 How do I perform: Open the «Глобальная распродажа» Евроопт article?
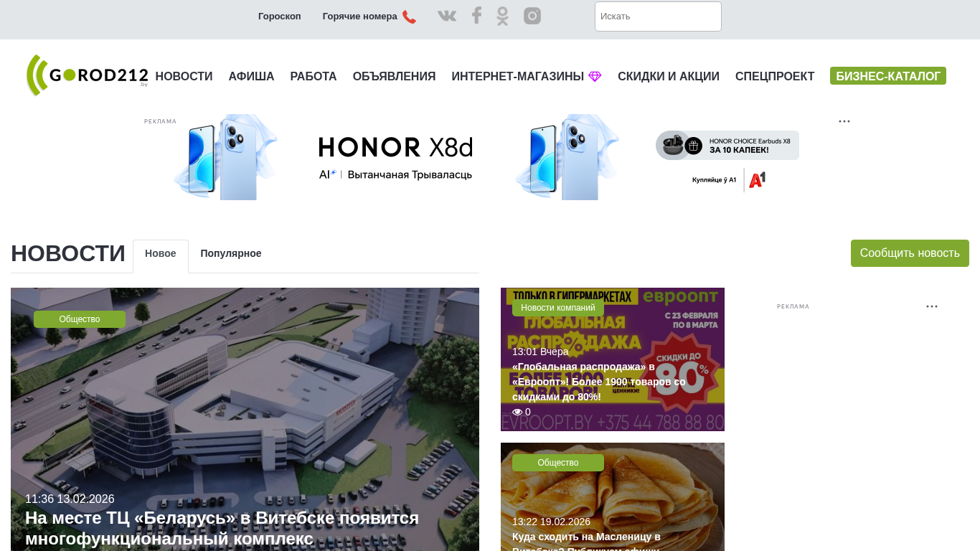pos(599,382)
